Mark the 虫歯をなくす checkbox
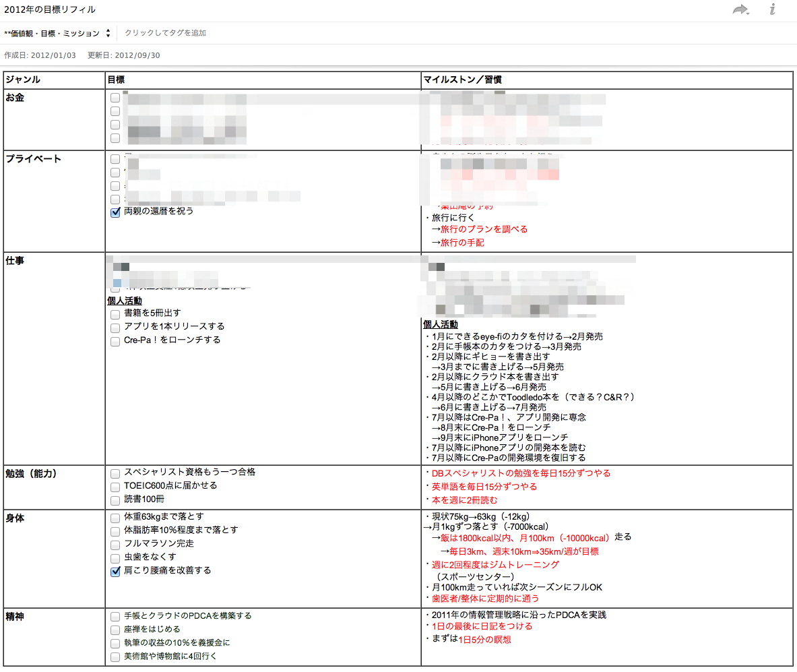 115,558
